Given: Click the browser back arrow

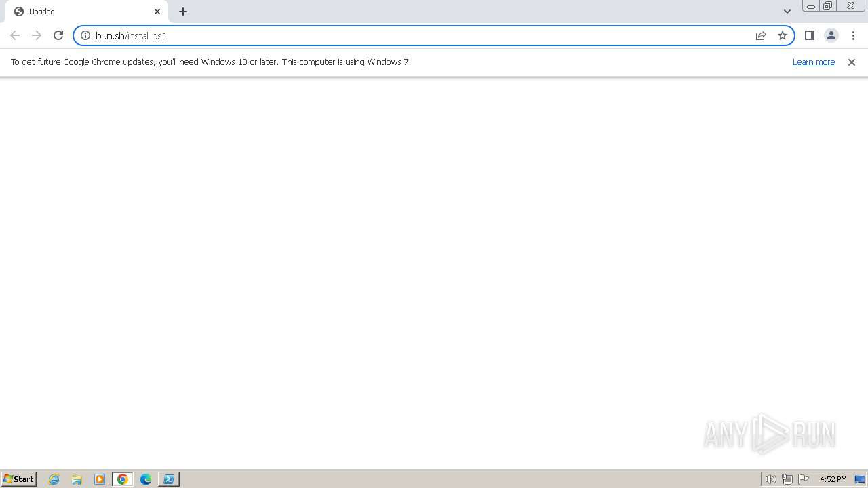Looking at the screenshot, I should click(15, 35).
